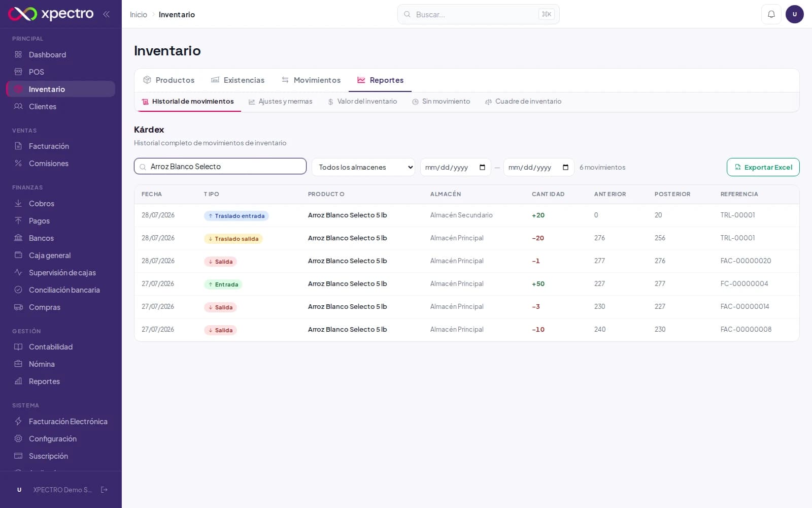Open the Historial de movimientos sub-tab
This screenshot has height=508, width=812.
click(188, 102)
